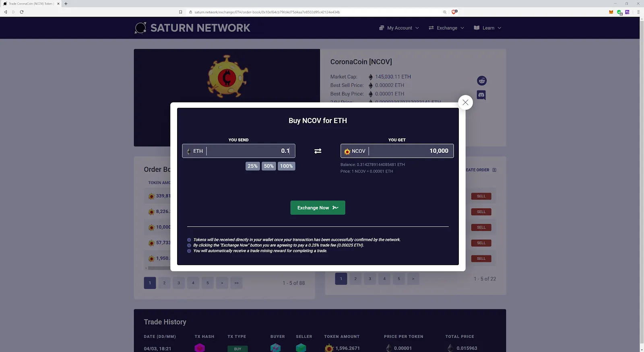Screen dimensions: 644x352
Task: Click the NCOV amount input field
Action: [x=410, y=151]
